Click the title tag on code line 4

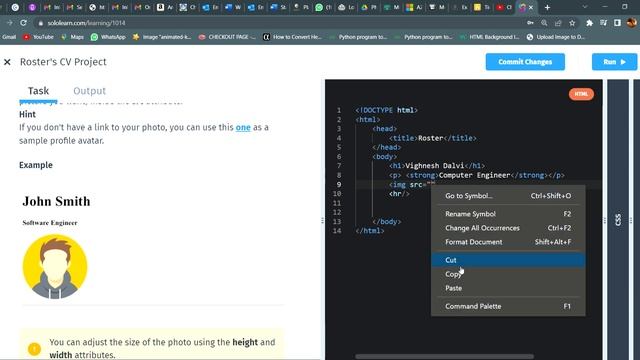point(433,138)
